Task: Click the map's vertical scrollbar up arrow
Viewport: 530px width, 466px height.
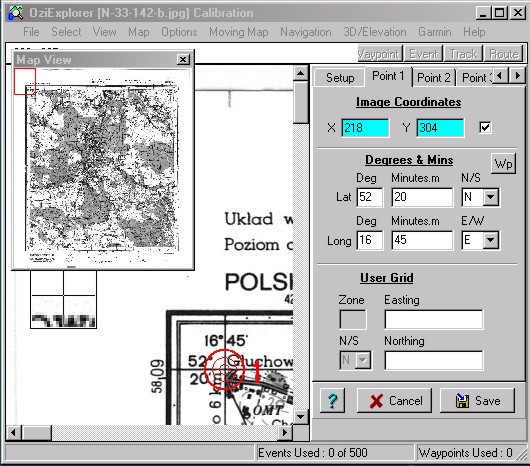Action: [x=300, y=73]
